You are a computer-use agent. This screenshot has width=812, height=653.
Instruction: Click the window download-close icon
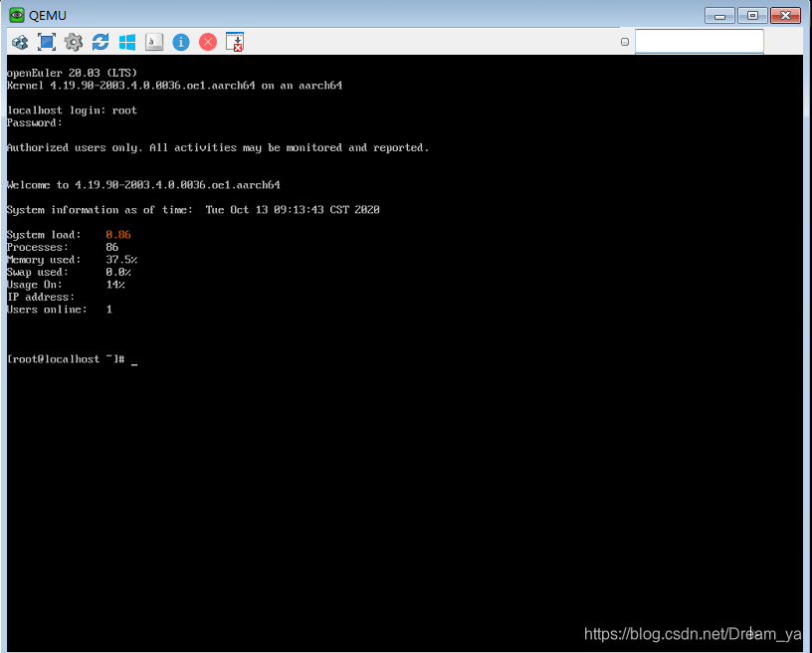[x=235, y=42]
